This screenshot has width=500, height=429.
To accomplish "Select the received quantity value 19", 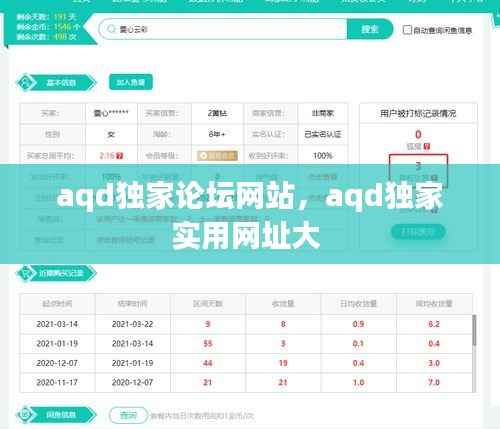I will tap(283, 363).
